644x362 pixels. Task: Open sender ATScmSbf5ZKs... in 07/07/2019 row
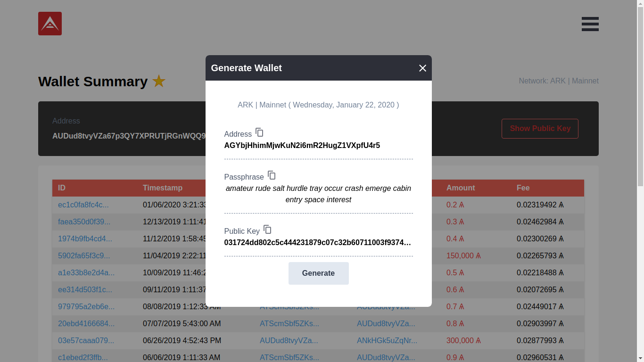click(x=289, y=324)
